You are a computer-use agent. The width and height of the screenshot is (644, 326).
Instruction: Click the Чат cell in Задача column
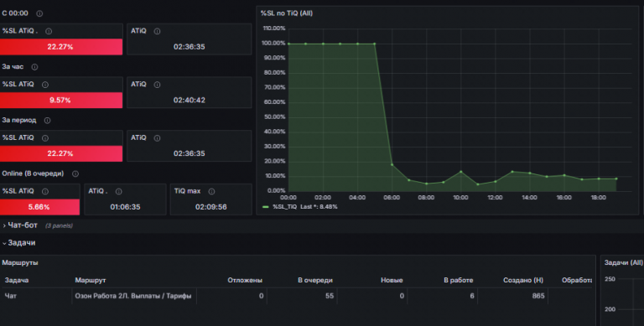(11, 296)
